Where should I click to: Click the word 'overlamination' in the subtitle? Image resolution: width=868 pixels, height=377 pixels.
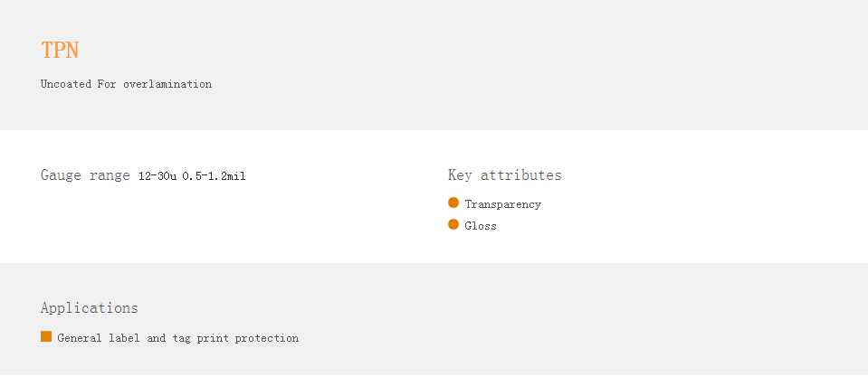(167, 84)
